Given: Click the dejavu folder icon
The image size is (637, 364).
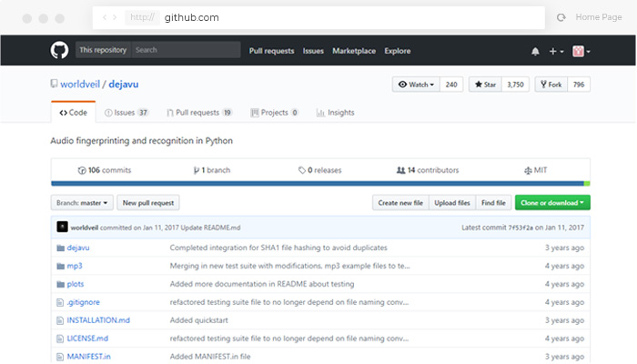Looking at the screenshot, I should click(61, 248).
